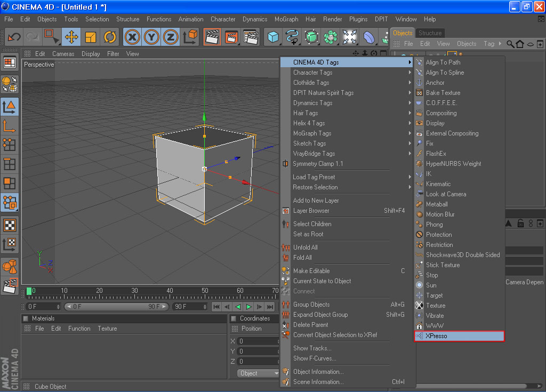Screen dimensions: 546x392
Task: Open the spline tools icon
Action: [293, 37]
